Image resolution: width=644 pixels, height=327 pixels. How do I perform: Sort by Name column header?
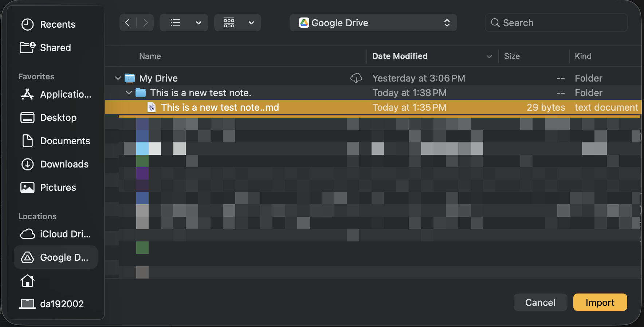[x=150, y=56]
